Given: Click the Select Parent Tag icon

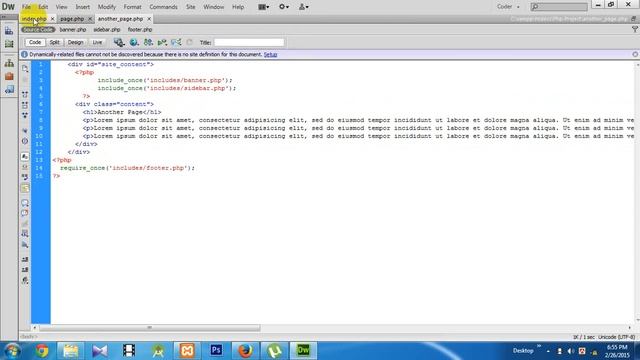Looking at the screenshot, I should point(25,131).
